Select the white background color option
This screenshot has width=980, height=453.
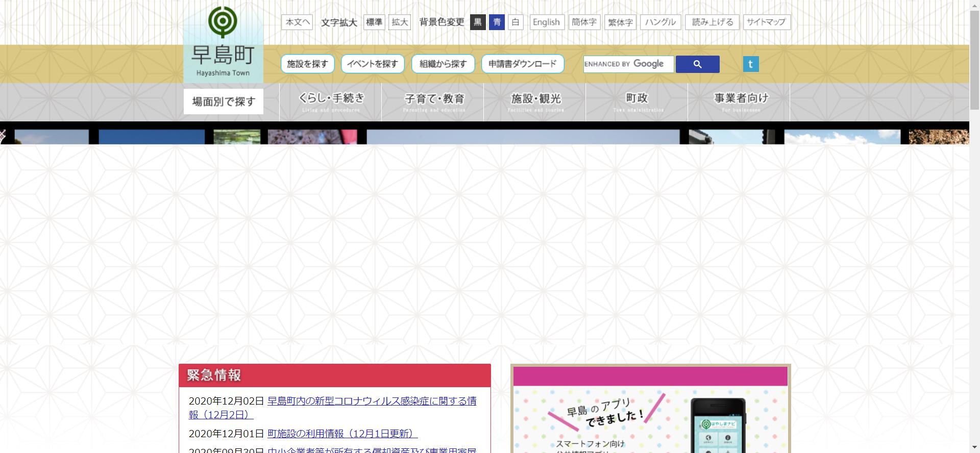[516, 22]
